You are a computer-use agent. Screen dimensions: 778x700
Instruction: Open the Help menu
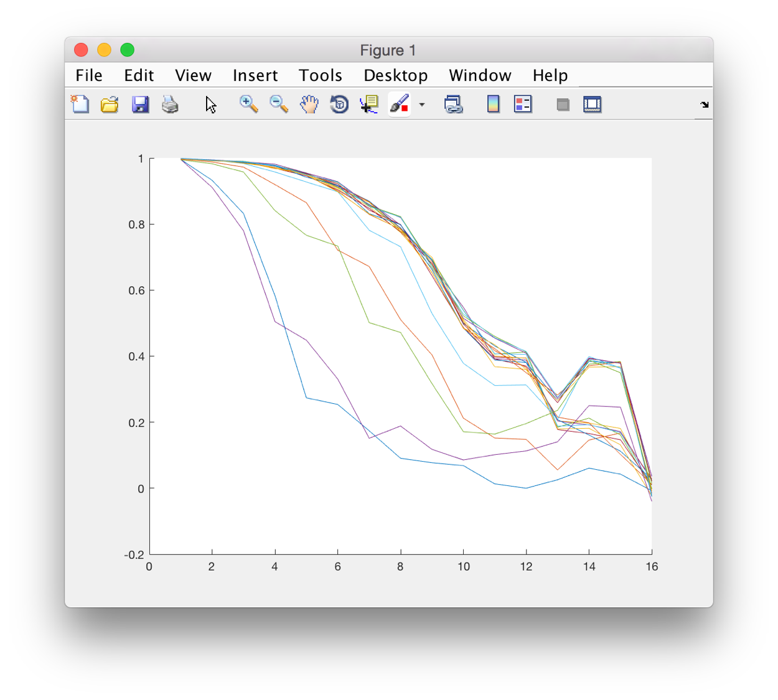pyautogui.click(x=550, y=75)
